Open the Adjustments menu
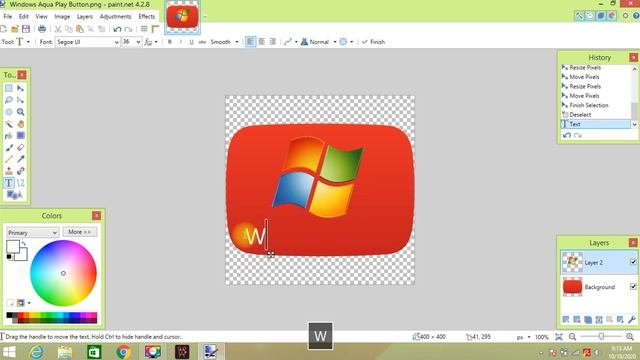This screenshot has height=360, width=640. pos(116,16)
